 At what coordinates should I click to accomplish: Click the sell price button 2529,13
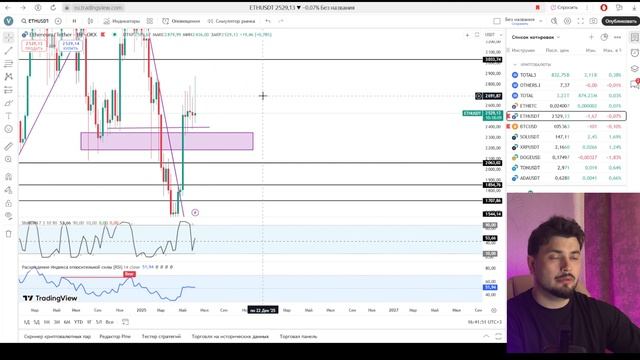coord(34,45)
